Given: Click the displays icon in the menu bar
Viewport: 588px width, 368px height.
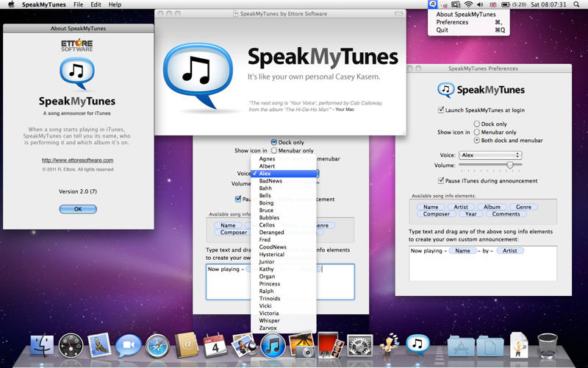Looking at the screenshot, I should pos(456,4).
